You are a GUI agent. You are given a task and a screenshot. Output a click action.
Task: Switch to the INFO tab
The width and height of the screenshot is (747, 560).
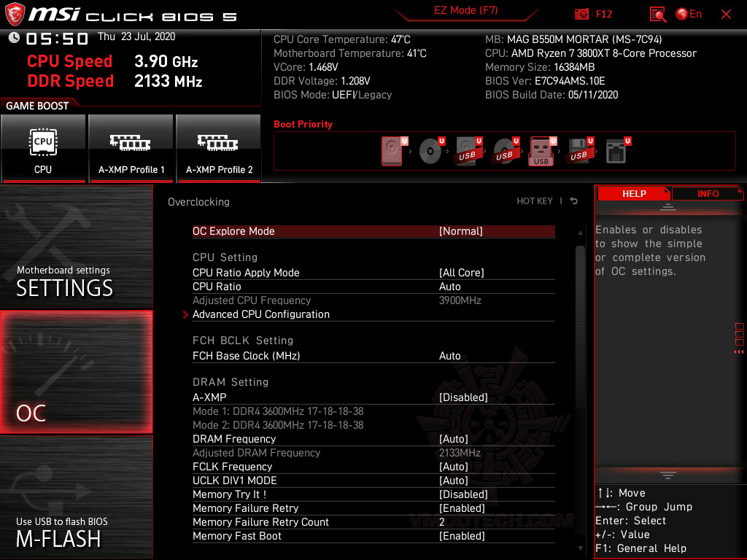(707, 193)
